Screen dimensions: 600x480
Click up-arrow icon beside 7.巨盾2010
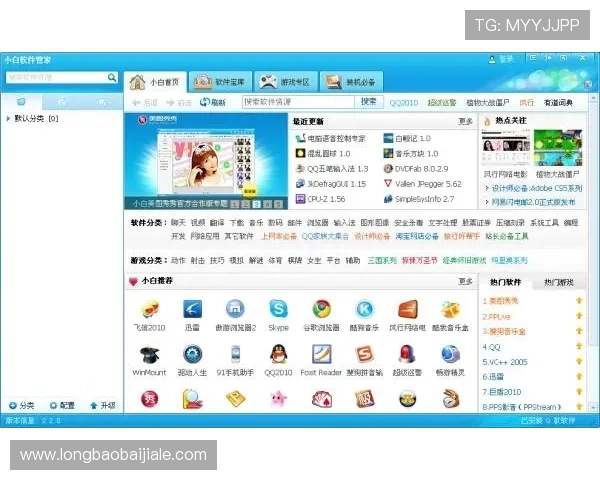point(579,392)
